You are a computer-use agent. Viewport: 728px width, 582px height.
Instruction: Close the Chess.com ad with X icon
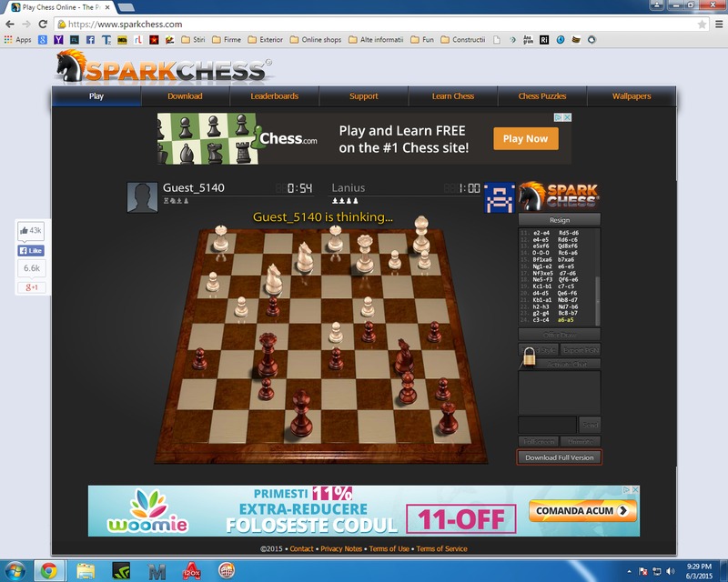pos(567,117)
